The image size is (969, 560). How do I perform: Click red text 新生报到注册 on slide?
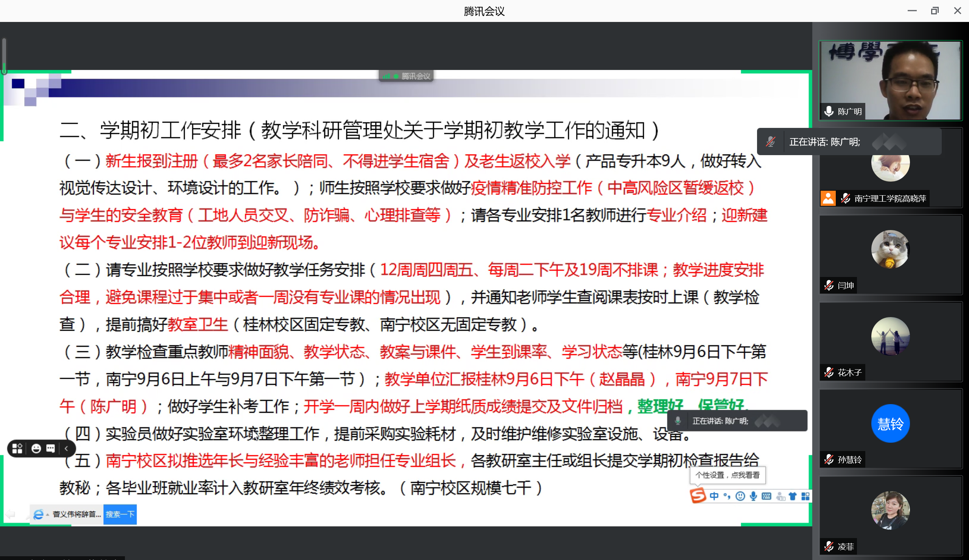click(151, 161)
